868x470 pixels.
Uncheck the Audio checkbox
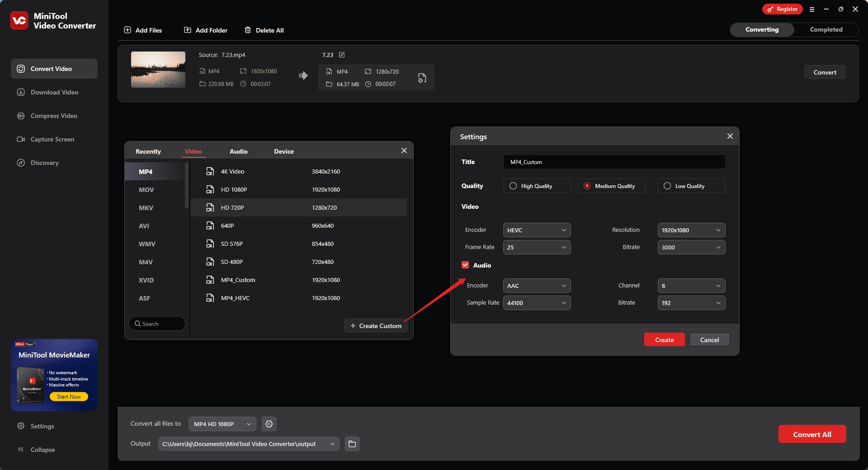point(465,265)
